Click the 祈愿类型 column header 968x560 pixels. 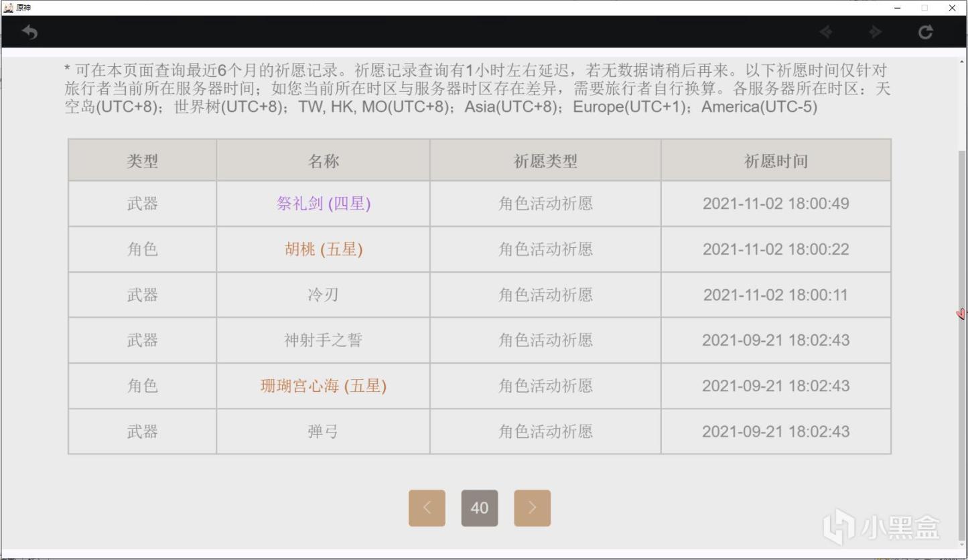(545, 161)
